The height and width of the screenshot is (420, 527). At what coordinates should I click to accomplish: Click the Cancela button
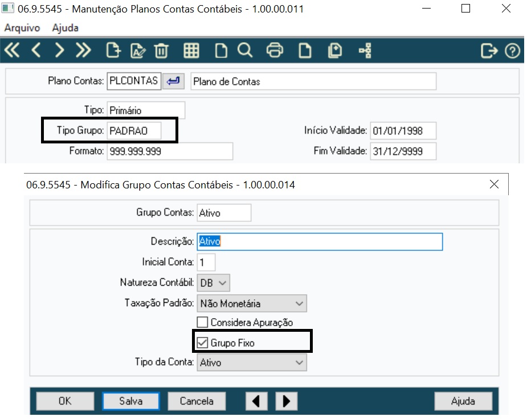[x=197, y=401]
